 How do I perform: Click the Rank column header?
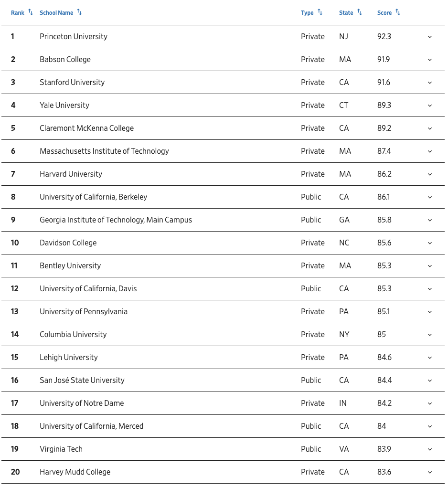[x=18, y=13]
